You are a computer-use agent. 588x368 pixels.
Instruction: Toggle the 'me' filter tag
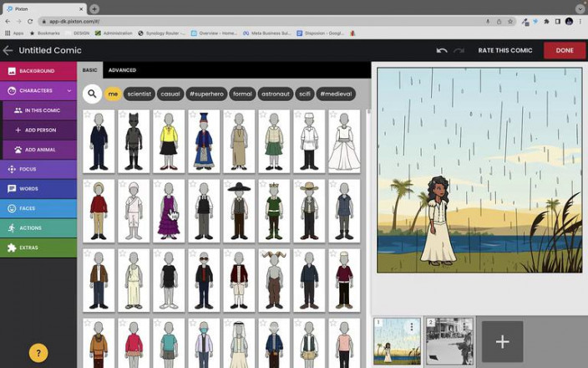(113, 94)
